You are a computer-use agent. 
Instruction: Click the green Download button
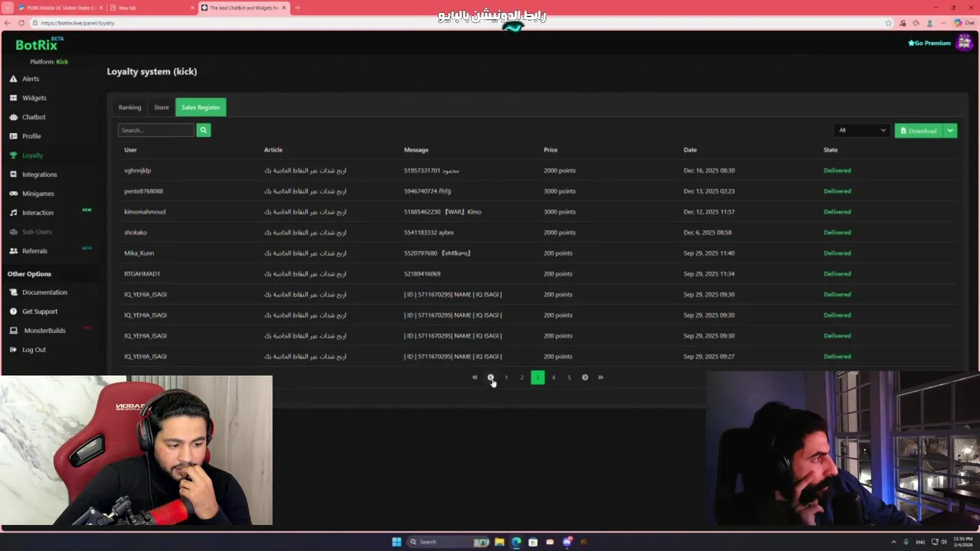click(x=919, y=131)
